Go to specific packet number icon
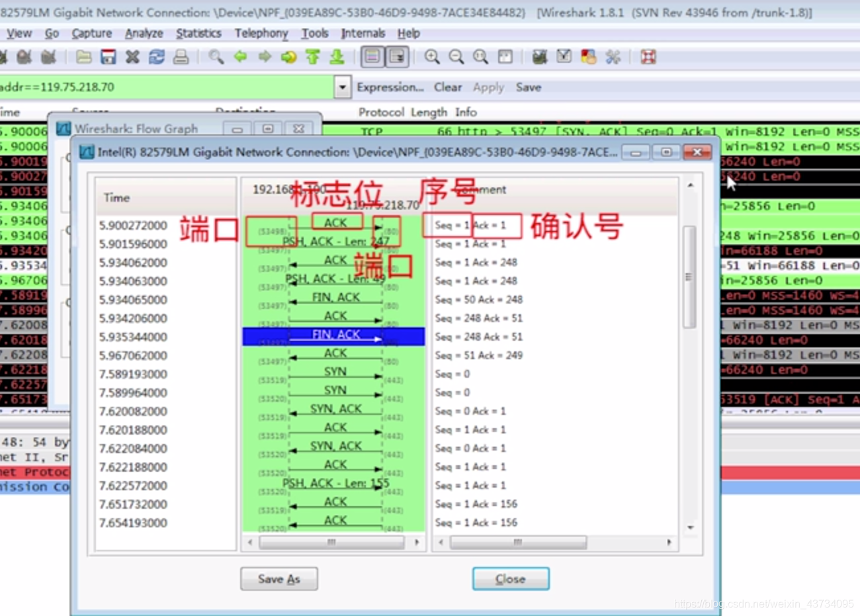 pos(288,58)
